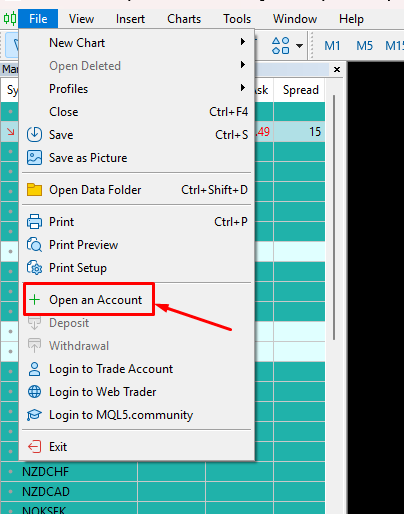The width and height of the screenshot is (404, 514).
Task: Select M1 timeframe button
Action: 332,46
